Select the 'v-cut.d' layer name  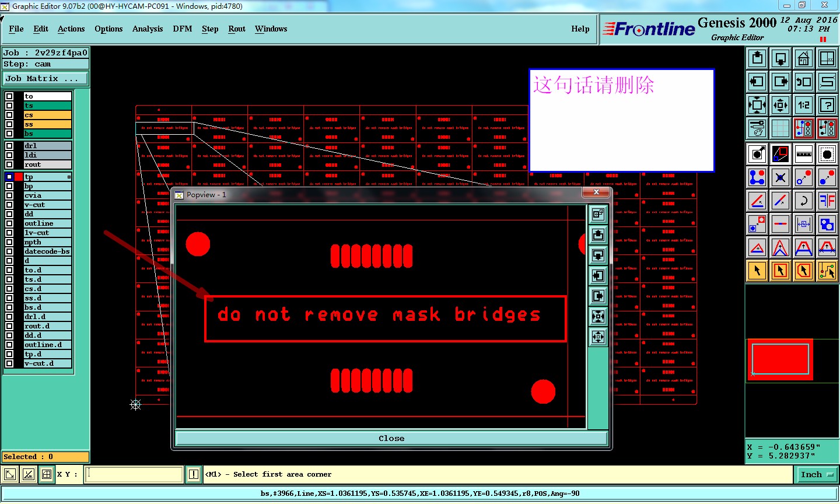coord(47,363)
